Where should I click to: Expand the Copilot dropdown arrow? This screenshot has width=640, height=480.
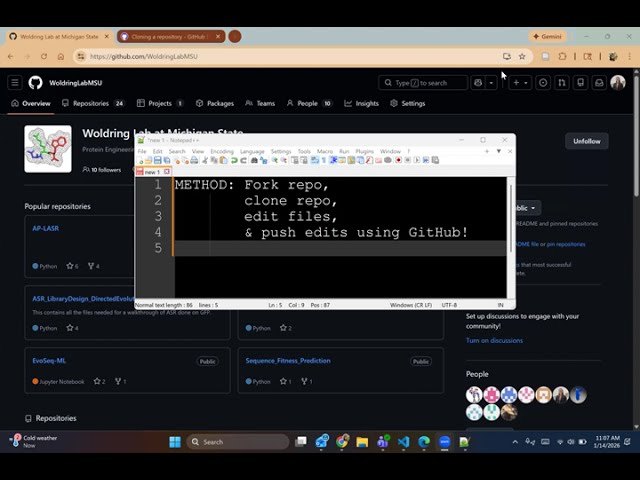tap(491, 83)
